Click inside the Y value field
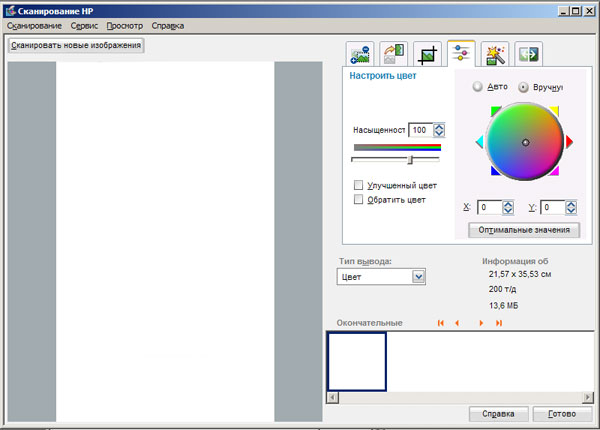600x430 pixels. 553,207
